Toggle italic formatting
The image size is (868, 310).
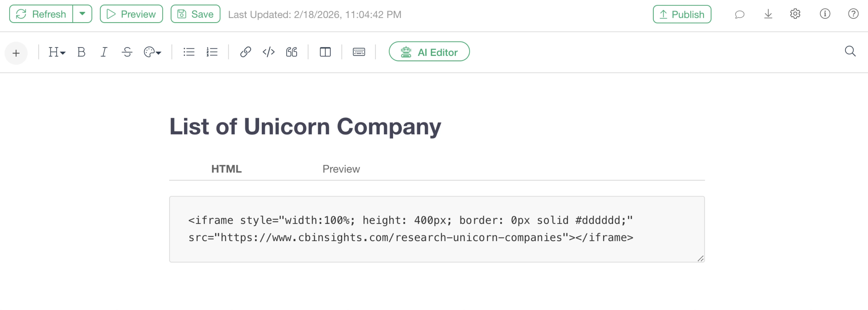(x=104, y=52)
